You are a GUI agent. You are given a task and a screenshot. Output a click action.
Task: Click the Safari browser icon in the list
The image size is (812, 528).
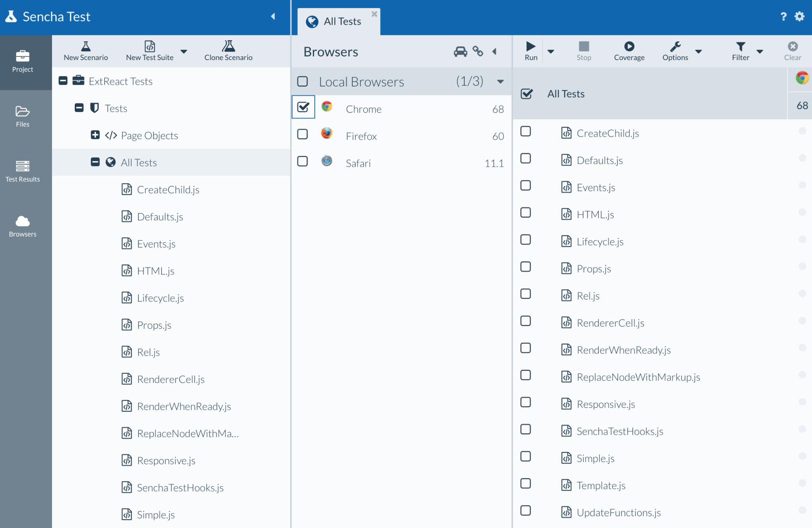[327, 161]
